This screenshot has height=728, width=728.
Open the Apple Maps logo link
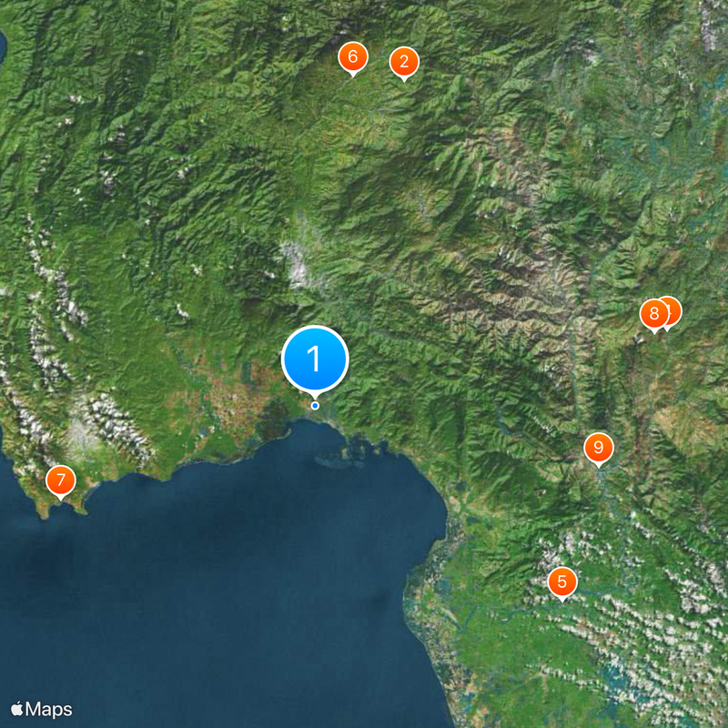click(42, 710)
